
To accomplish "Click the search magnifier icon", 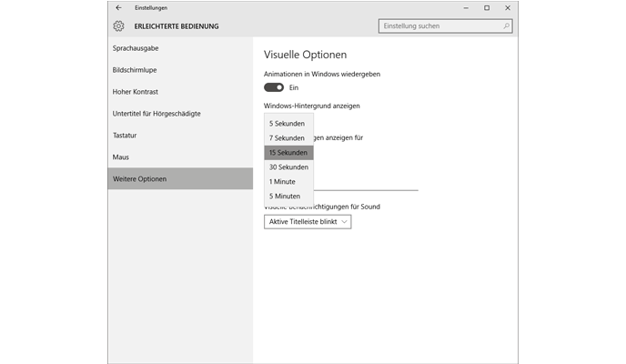I will tap(499, 26).
